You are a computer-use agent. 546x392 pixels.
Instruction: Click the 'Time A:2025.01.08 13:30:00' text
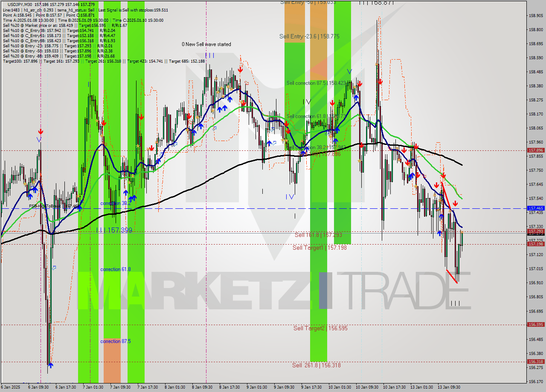pos(28,20)
